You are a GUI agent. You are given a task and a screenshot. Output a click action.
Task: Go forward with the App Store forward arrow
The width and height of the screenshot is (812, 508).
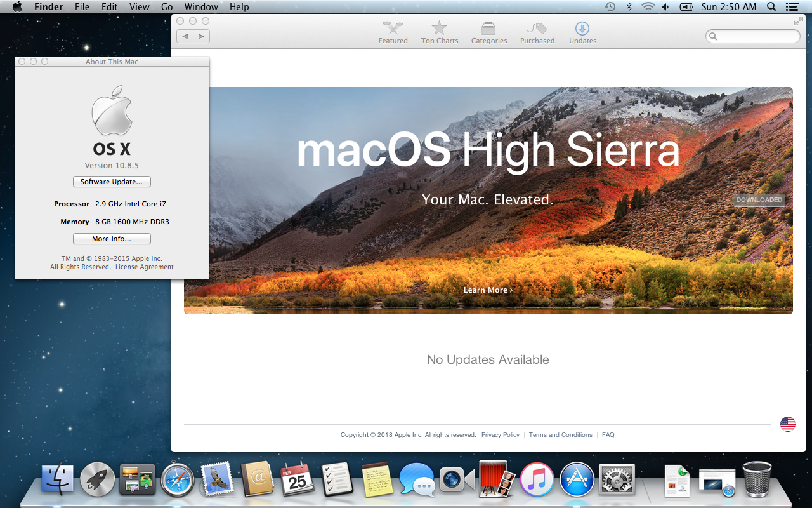(x=202, y=36)
